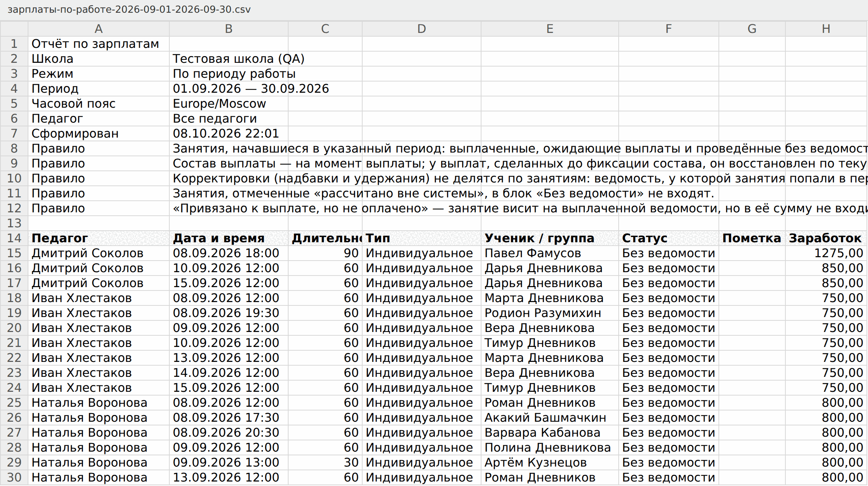868x486 pixels.
Task: Click header cell 'Педагог' in row 14
Action: 99,238
